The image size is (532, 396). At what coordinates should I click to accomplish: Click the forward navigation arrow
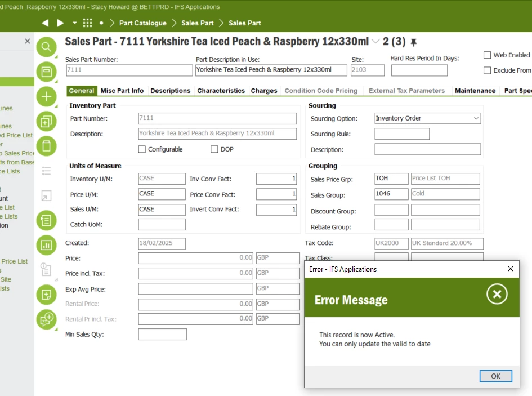point(60,23)
